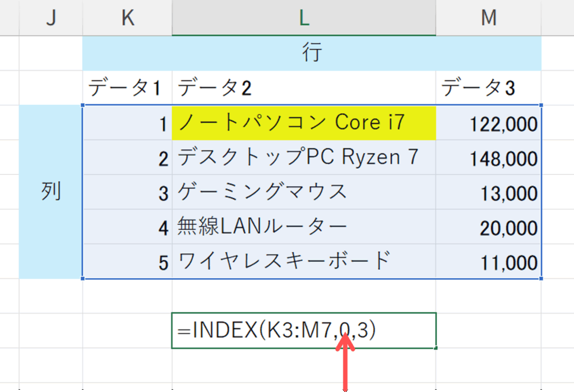The height and width of the screenshot is (392, 574).
Task: Click the 無線LANルーター cell
Action: coord(303,227)
